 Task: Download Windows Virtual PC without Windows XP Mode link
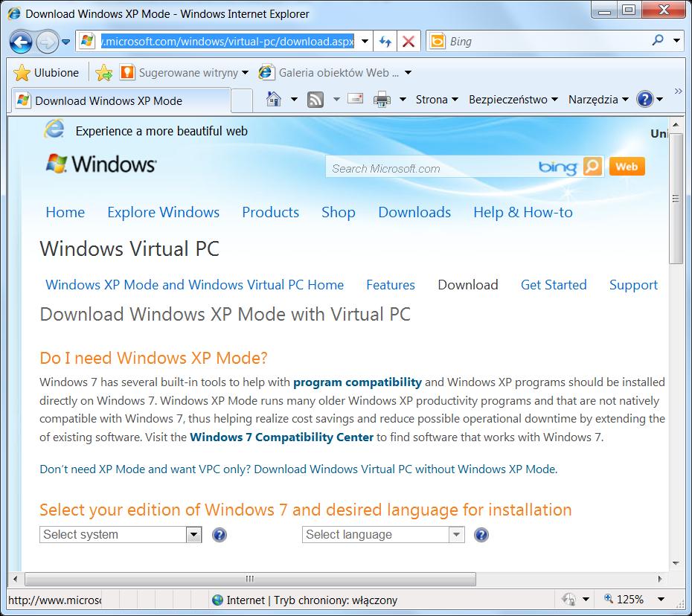tap(406, 469)
